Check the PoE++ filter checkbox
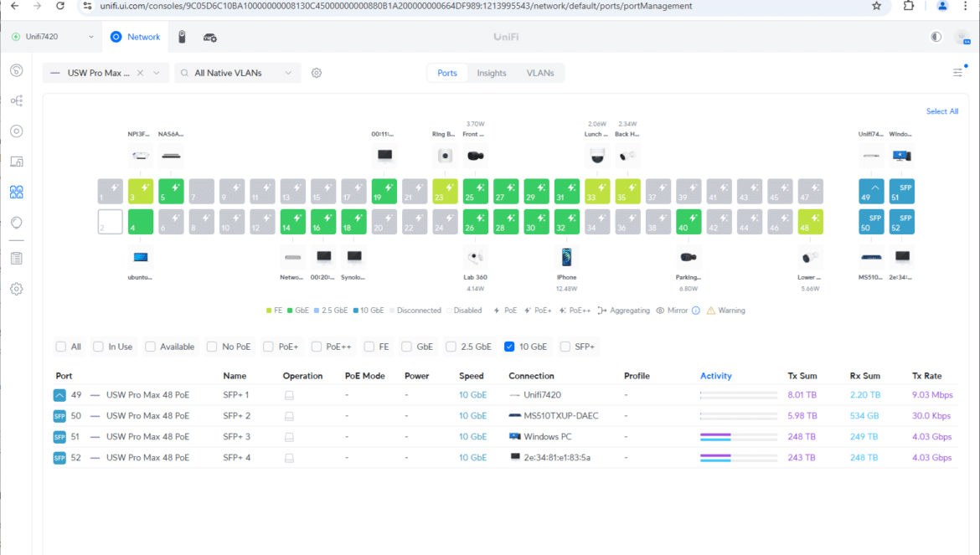Image resolution: width=980 pixels, height=555 pixels. 317,347
